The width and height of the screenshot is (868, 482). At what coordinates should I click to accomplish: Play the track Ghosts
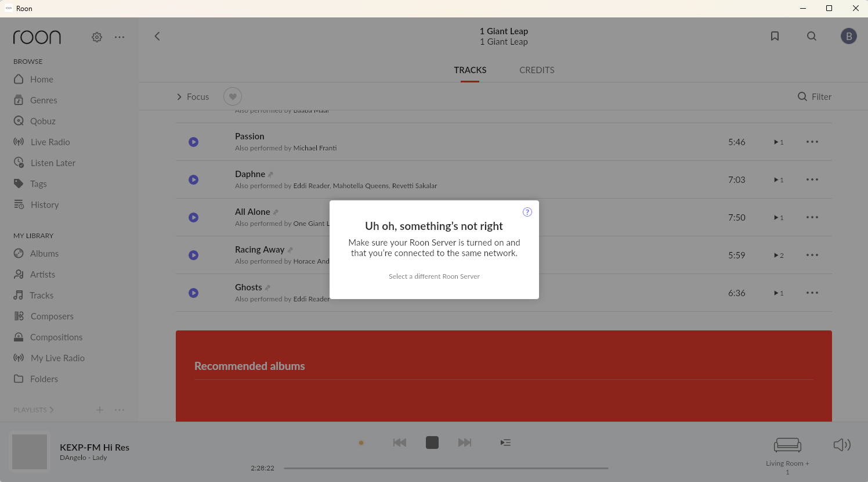[194, 293]
